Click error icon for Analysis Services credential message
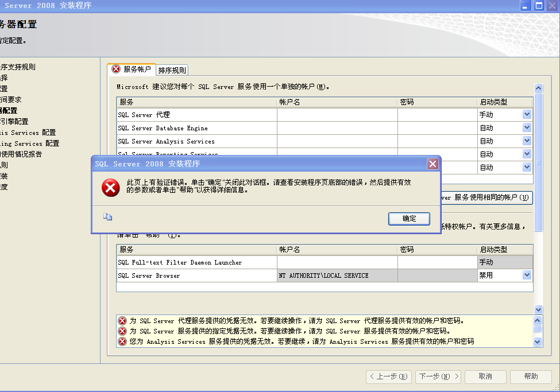 [x=122, y=341]
